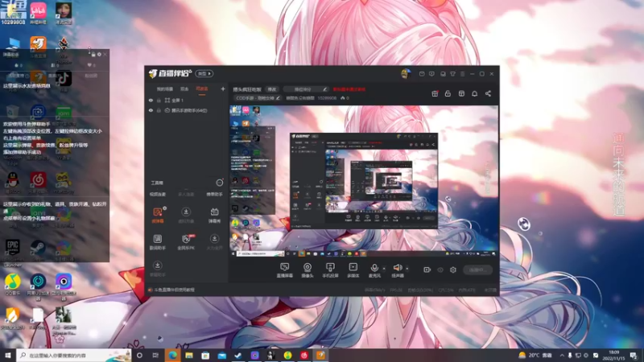Select the 腾讯手游助手(64位) source row
The image size is (644, 362).
187,110
